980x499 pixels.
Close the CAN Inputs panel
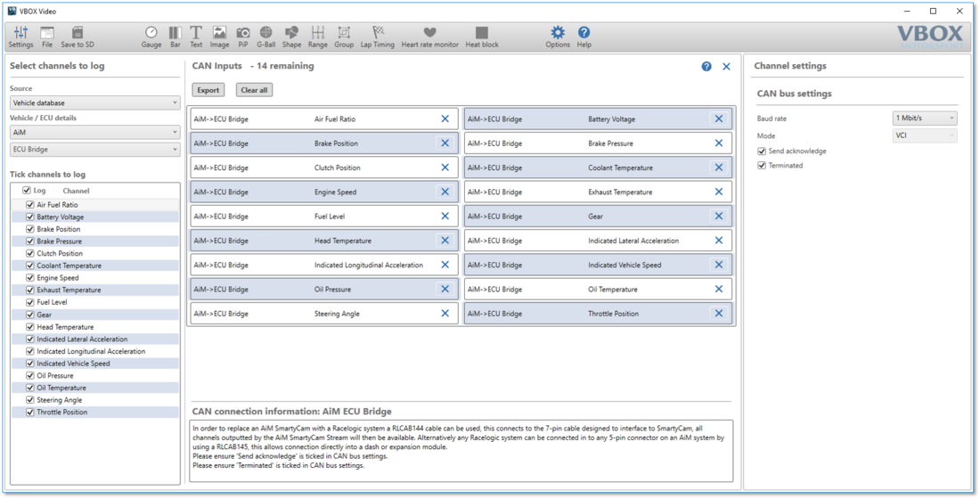point(726,66)
